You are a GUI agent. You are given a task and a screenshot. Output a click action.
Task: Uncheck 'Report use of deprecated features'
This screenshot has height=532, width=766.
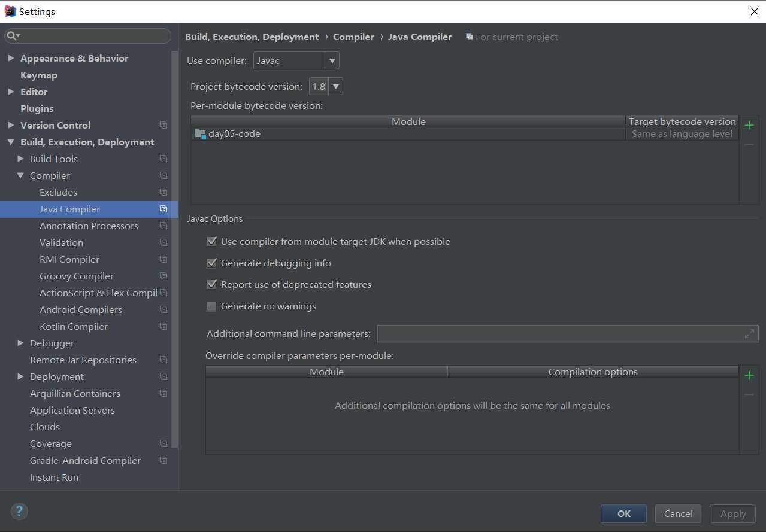[211, 284]
